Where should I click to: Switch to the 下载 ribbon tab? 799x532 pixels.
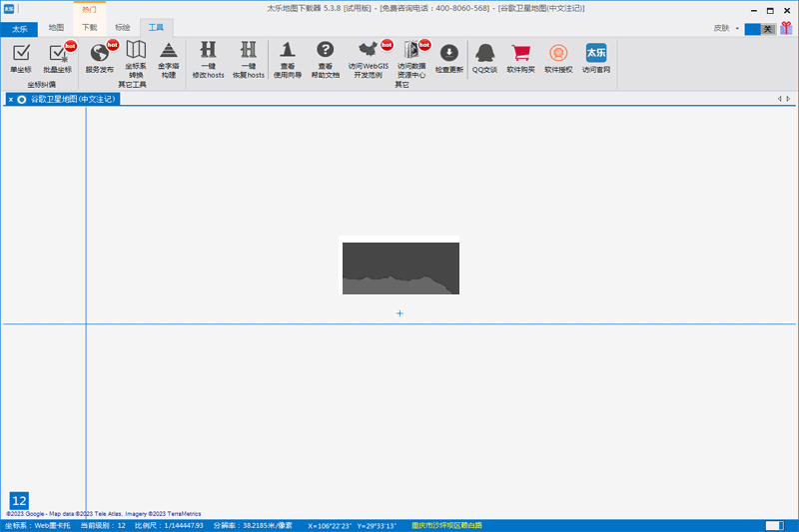tap(90, 28)
